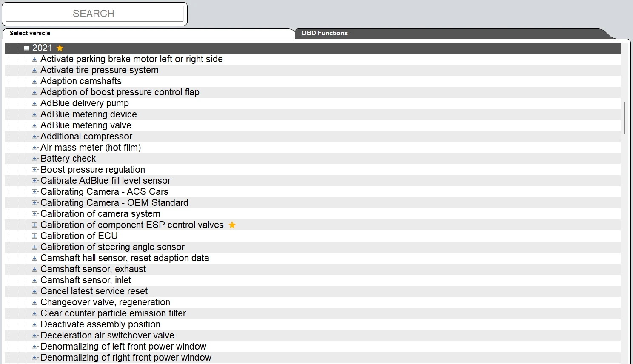The width and height of the screenshot is (633, 364).
Task: Expand the Adaption camshafts node
Action: click(x=34, y=81)
